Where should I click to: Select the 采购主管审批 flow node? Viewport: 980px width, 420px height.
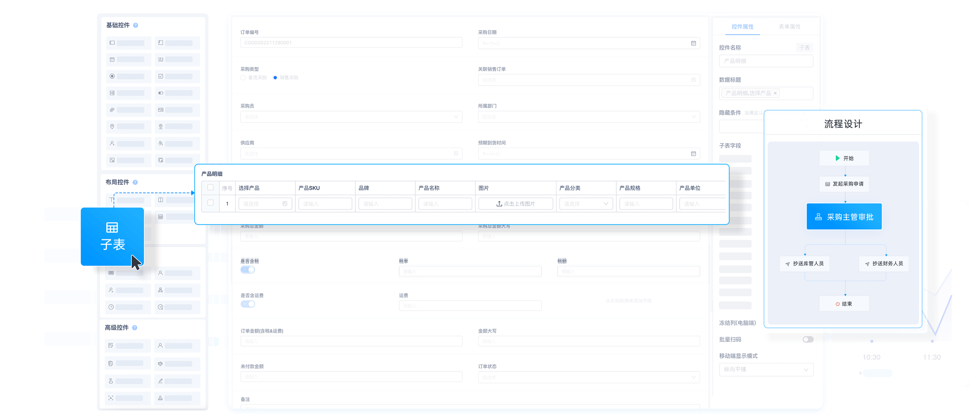(x=844, y=217)
